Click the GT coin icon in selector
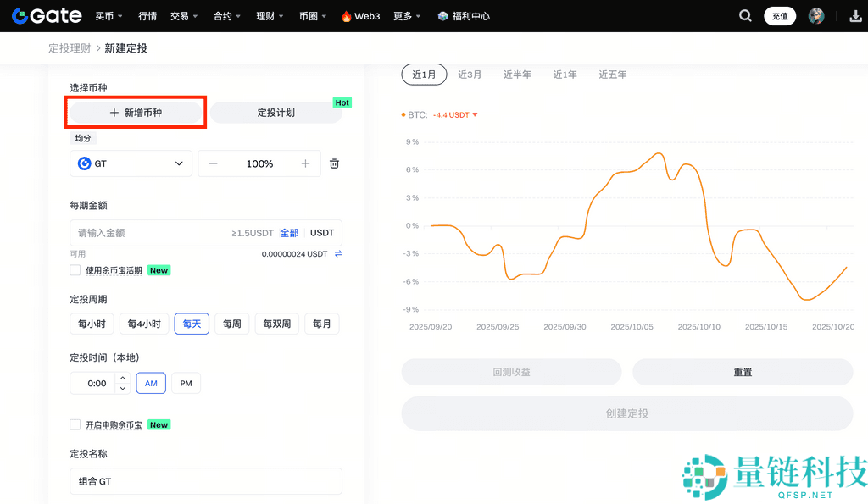Image resolution: width=868 pixels, height=504 pixels. (85, 163)
